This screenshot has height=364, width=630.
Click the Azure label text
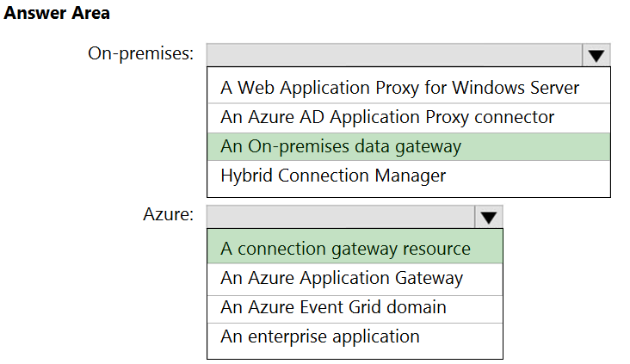point(169,214)
